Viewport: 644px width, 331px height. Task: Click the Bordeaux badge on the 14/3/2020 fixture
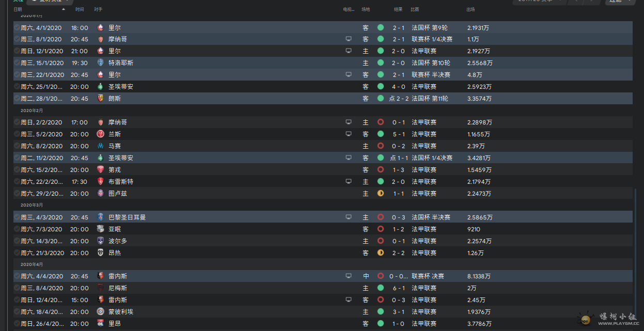coord(100,241)
